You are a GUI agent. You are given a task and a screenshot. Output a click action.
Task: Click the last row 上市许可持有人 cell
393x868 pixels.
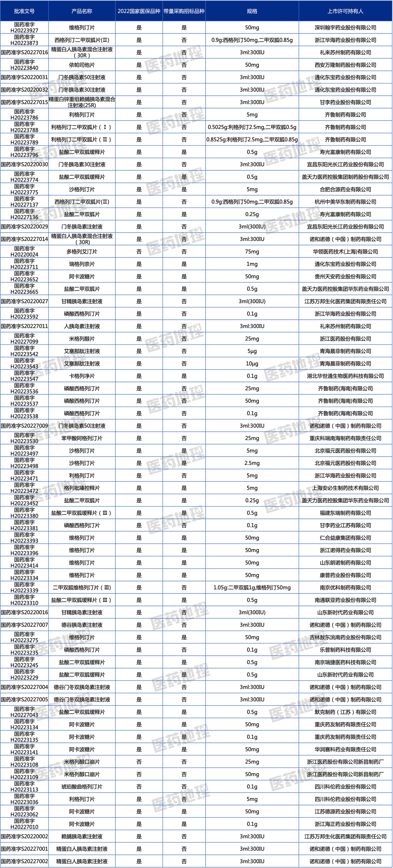tap(345, 861)
